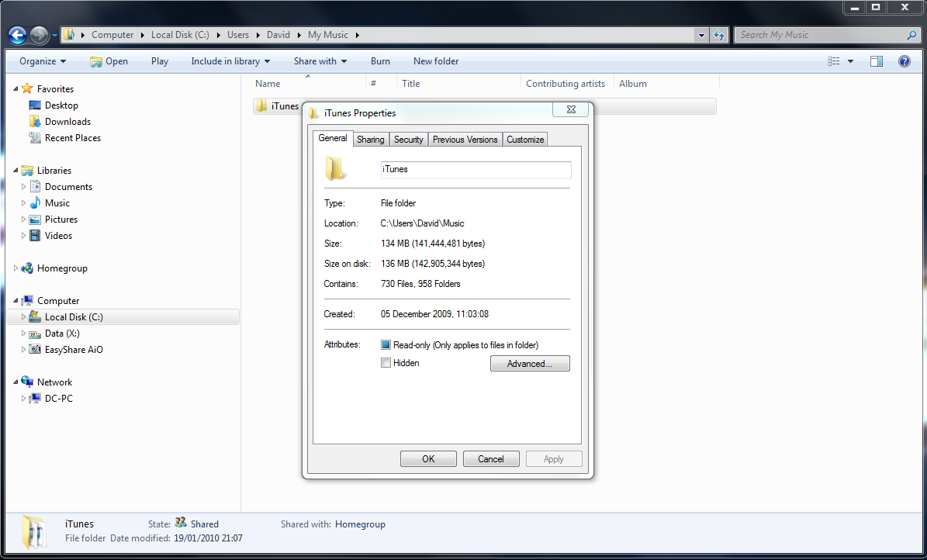Click the Homegroup icon
Image resolution: width=927 pixels, height=560 pixels.
tap(27, 268)
